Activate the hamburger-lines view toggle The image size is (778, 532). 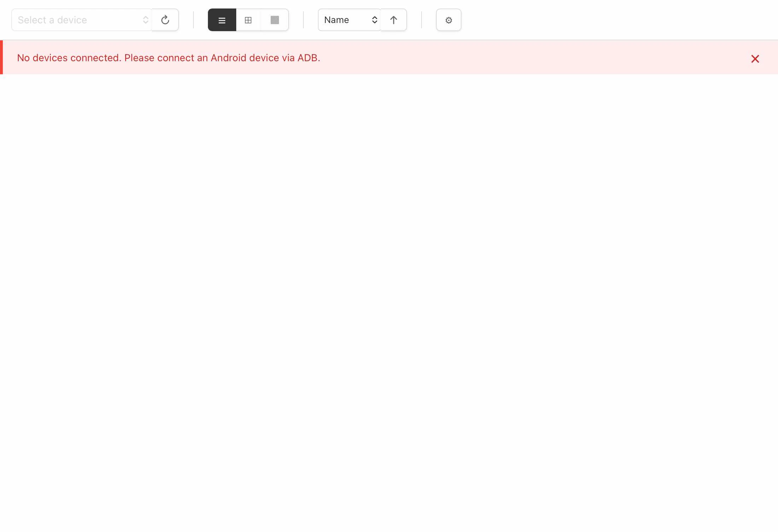tap(222, 20)
